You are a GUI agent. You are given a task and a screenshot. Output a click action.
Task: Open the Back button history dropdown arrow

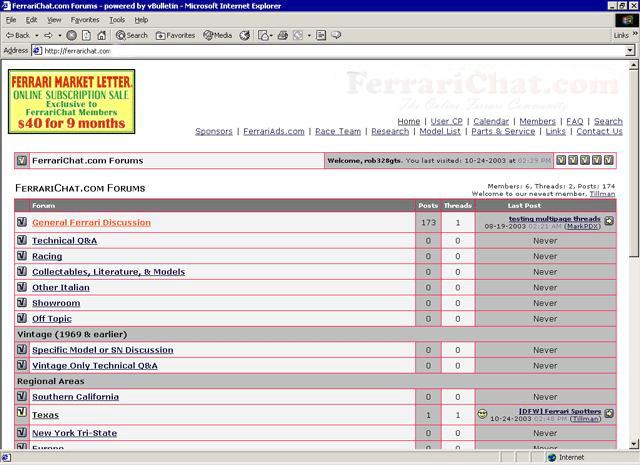[37, 36]
